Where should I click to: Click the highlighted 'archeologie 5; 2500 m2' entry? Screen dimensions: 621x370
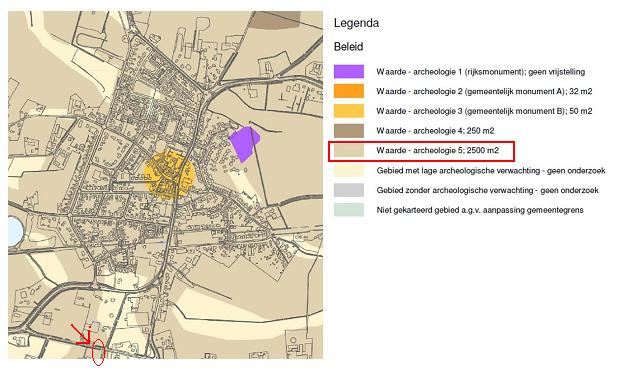point(421,151)
